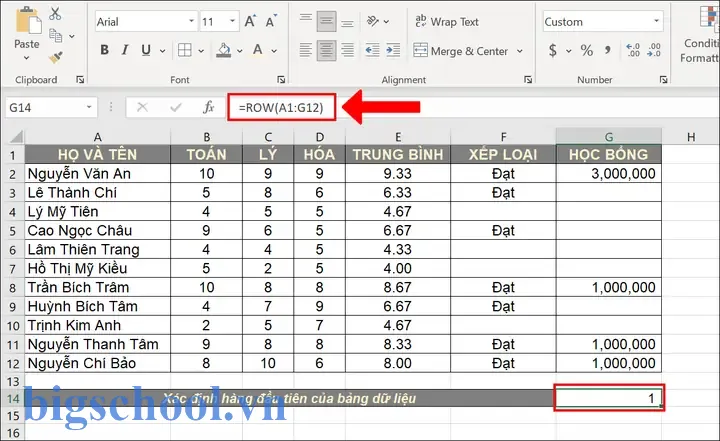Cancel formula entry with X icon

tap(142, 107)
